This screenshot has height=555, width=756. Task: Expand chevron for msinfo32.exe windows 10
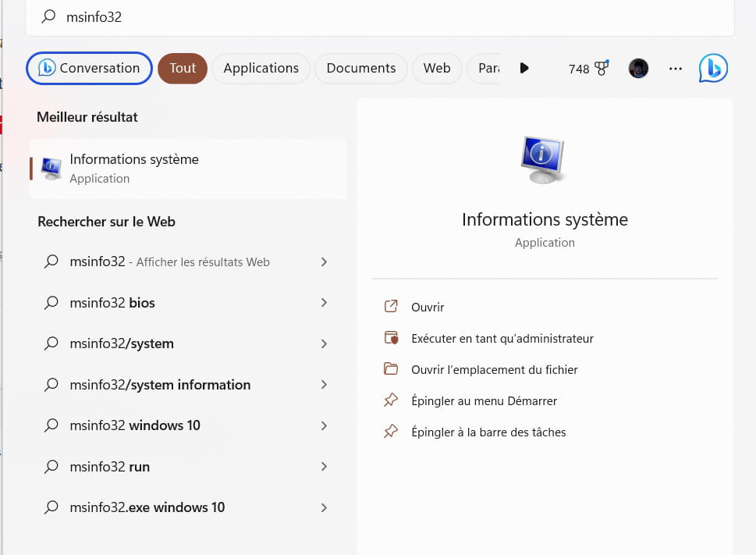324,507
